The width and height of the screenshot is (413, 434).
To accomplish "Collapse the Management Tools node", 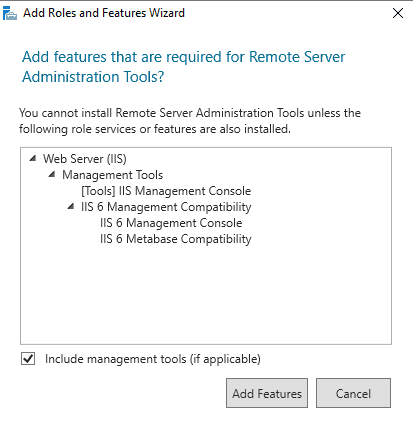I will tap(52, 174).
